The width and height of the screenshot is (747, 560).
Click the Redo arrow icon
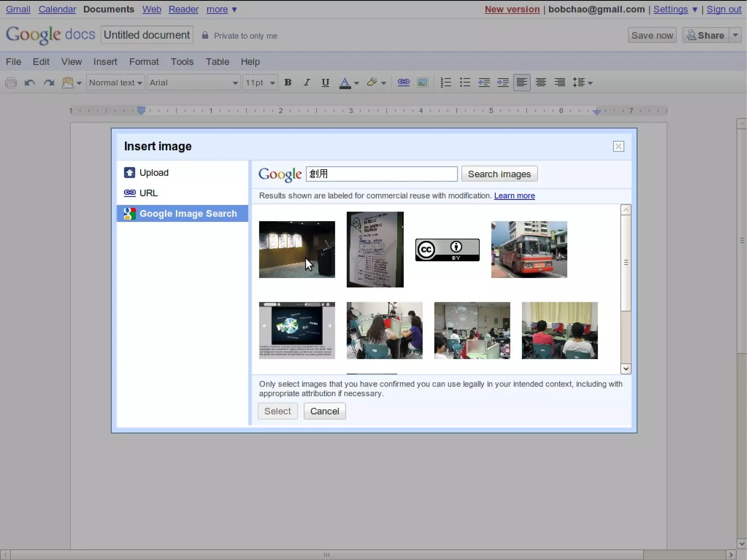pos(49,83)
